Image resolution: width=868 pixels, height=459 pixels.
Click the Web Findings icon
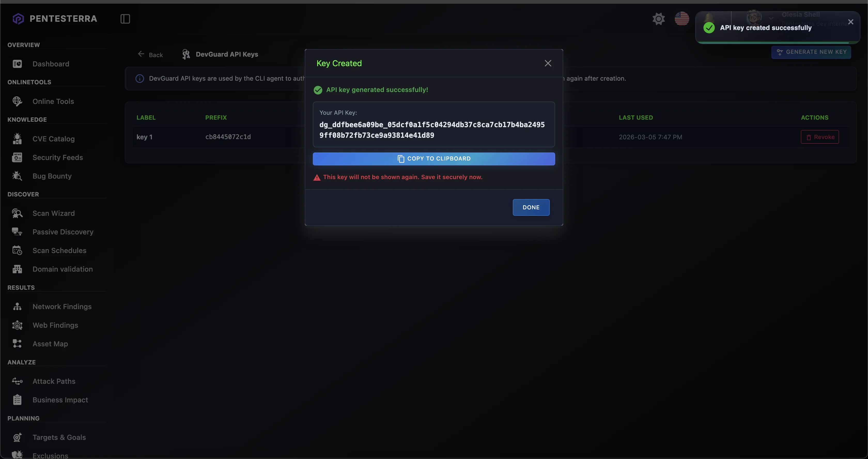[x=17, y=325]
